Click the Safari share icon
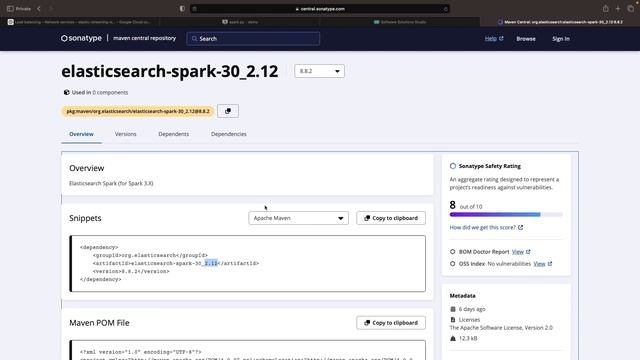640x360 pixels. [606, 9]
